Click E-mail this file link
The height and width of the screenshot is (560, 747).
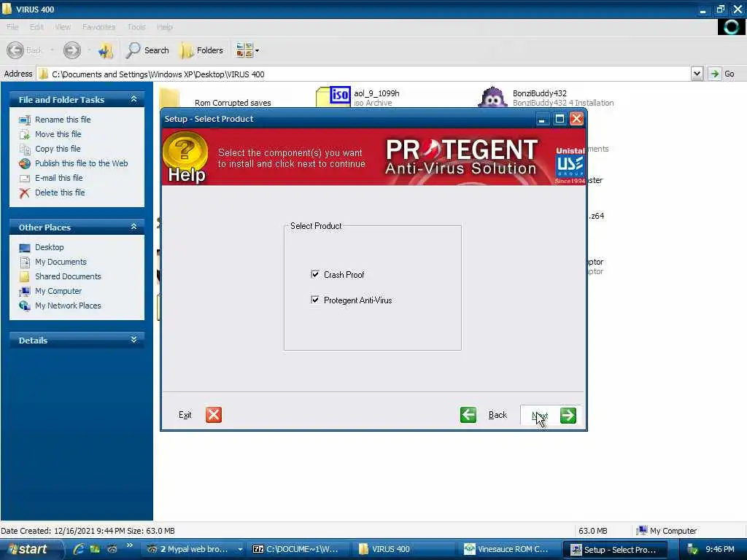pos(58,178)
